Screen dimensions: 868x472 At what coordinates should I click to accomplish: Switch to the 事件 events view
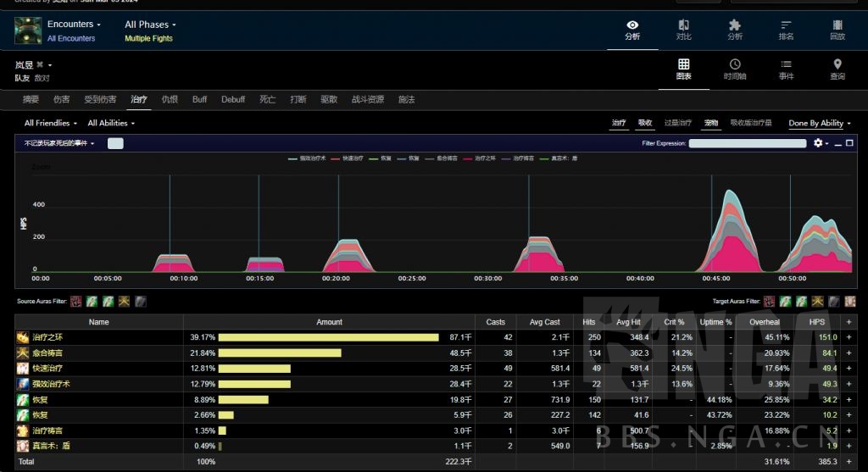786,69
